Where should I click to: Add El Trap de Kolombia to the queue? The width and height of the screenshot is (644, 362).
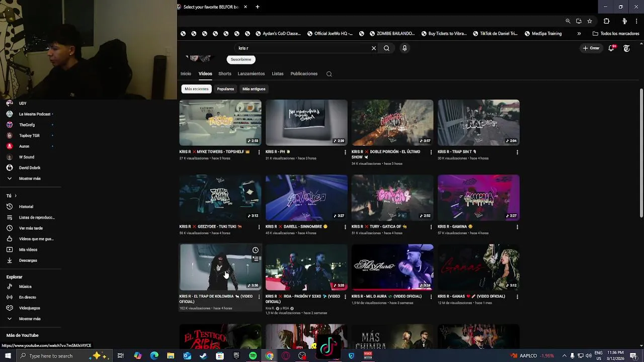tap(256, 259)
